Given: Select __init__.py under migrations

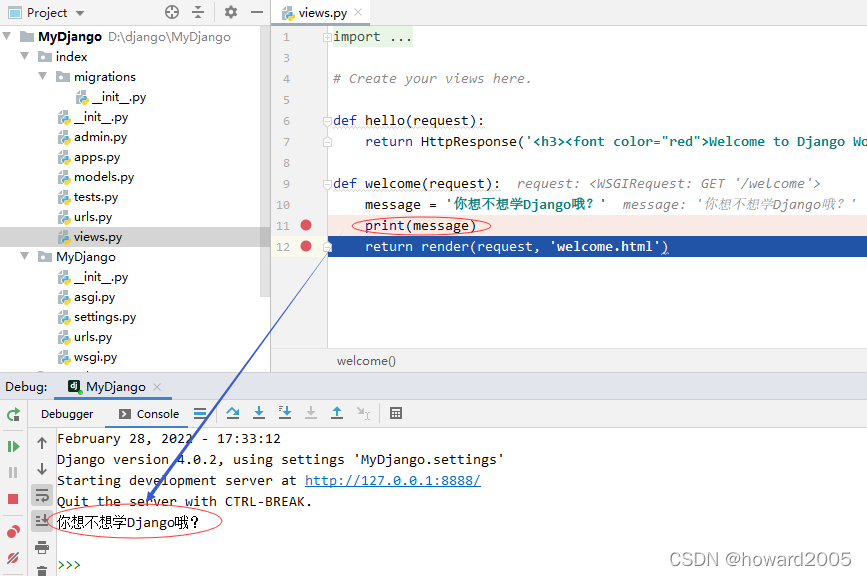Looking at the screenshot, I should point(111,97).
